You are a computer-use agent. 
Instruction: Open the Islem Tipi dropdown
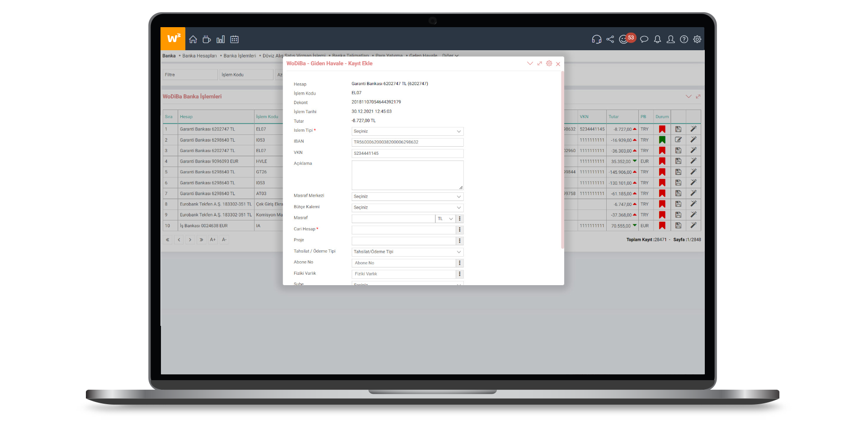[x=407, y=131]
